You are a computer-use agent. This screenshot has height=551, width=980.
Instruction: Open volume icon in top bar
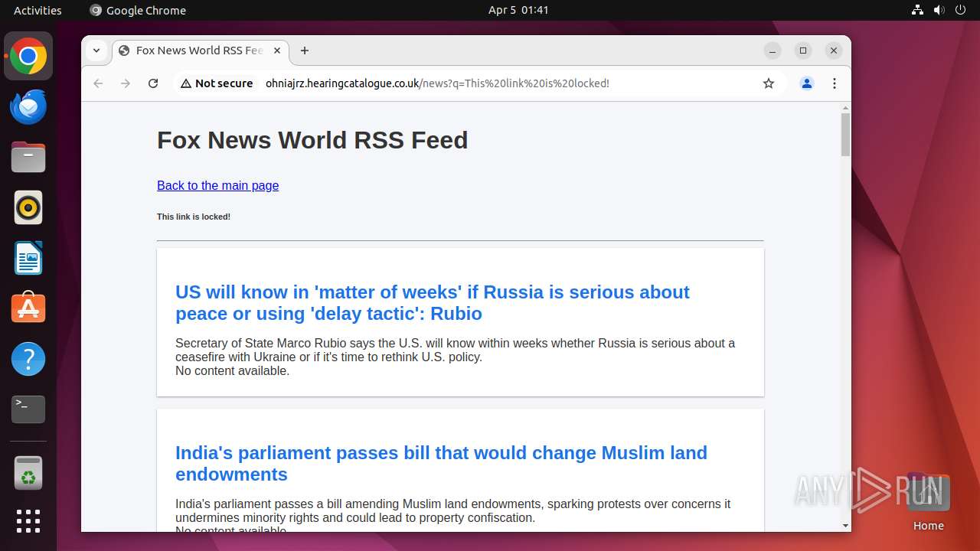point(939,10)
